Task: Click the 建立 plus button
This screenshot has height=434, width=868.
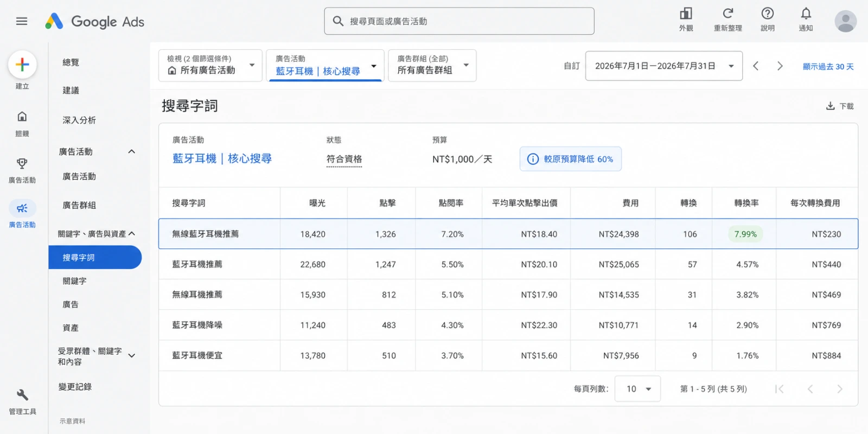Action: pyautogui.click(x=22, y=65)
